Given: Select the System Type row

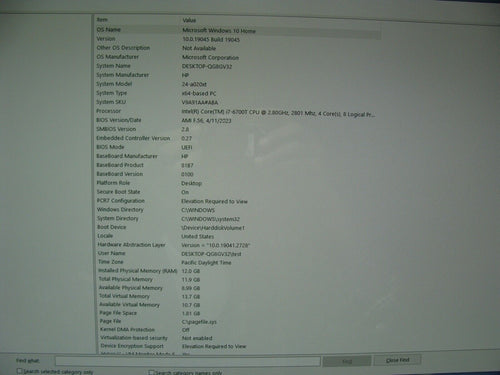Looking at the screenshot, I should click(x=237, y=93).
